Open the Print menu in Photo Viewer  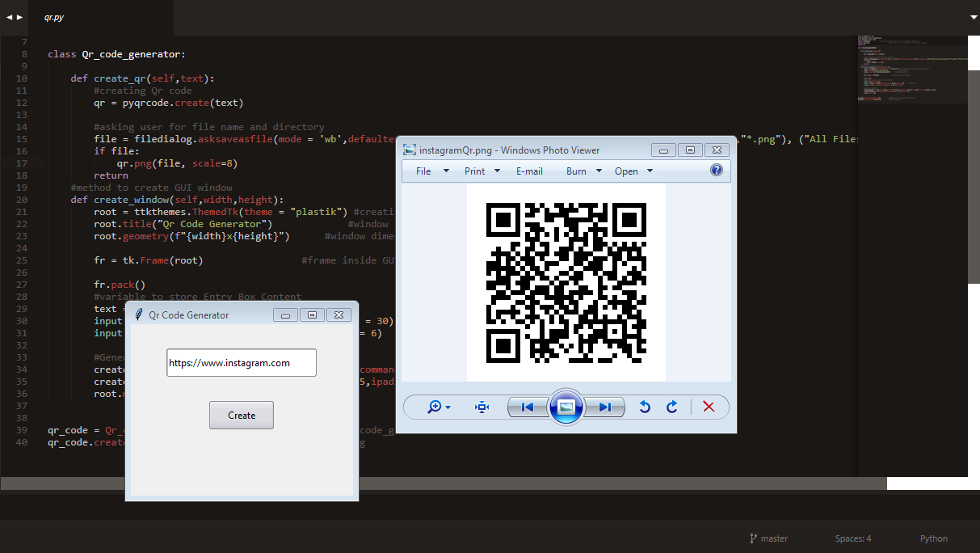[x=482, y=171]
